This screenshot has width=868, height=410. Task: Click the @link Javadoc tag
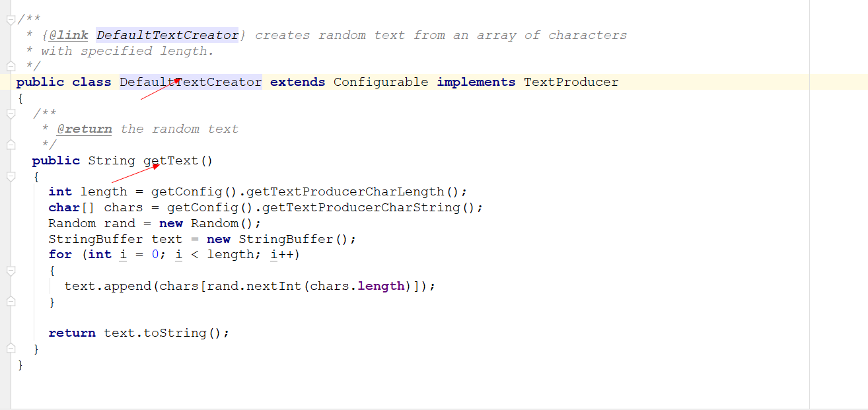click(x=69, y=35)
